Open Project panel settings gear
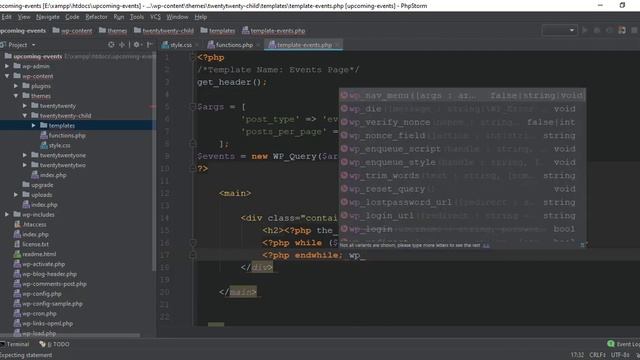The height and width of the screenshot is (360, 640). point(137,45)
